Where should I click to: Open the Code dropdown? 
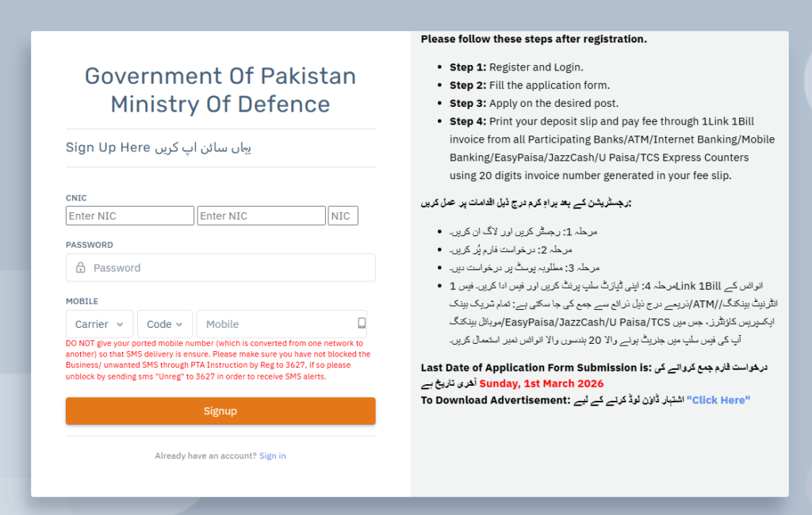[164, 323]
